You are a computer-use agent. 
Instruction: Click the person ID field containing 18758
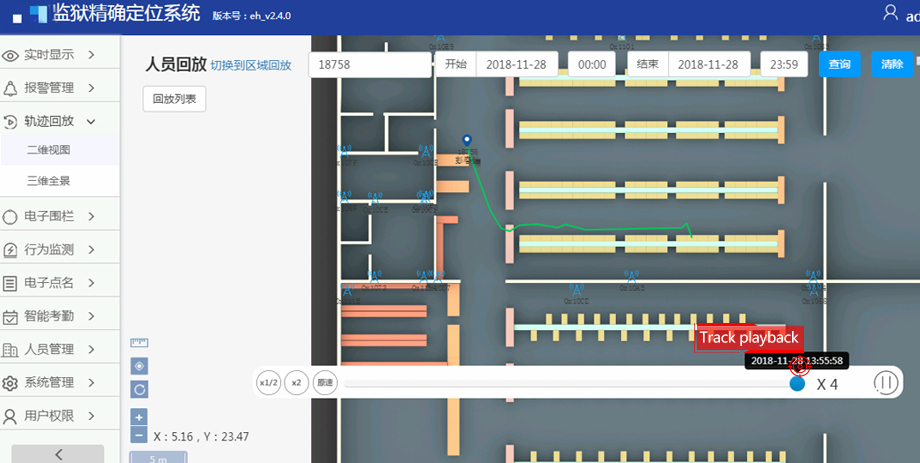[369, 64]
